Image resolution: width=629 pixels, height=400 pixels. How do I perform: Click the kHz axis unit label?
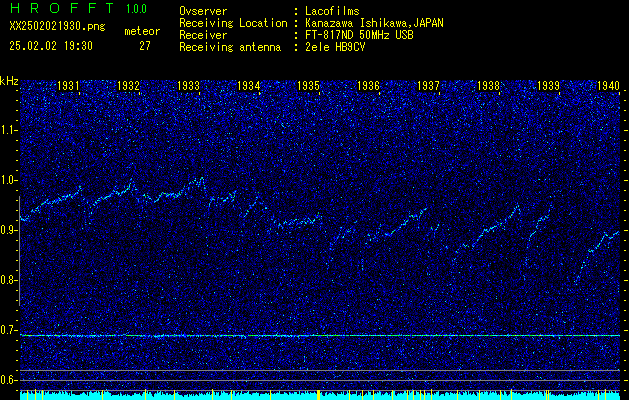[x=9, y=81]
